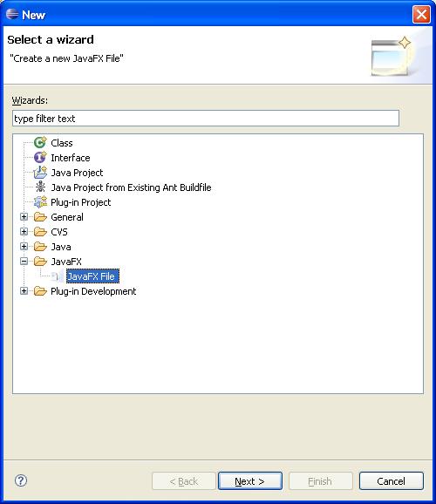The width and height of the screenshot is (436, 504).
Task: Click the Interface wizard icon
Action: pos(40,158)
